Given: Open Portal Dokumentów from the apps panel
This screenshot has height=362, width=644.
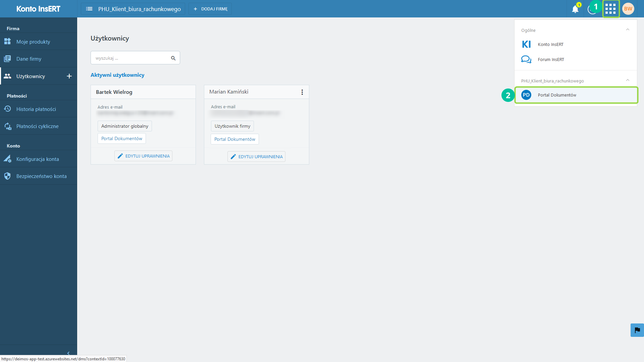Looking at the screenshot, I should pyautogui.click(x=576, y=95).
